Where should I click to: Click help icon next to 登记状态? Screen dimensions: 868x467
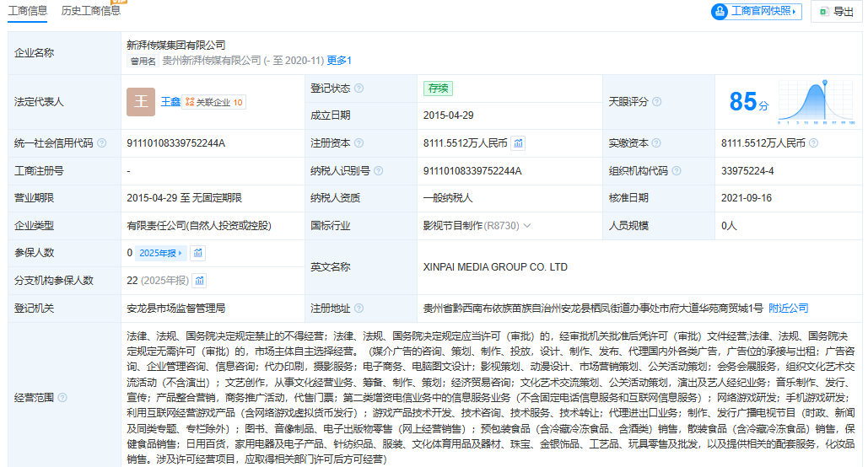pyautogui.click(x=359, y=88)
